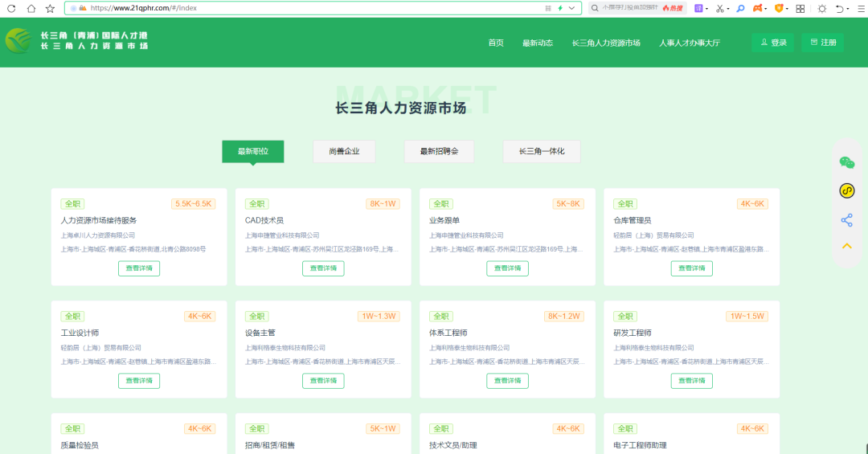
Task: Open the QR code icon in the address bar
Action: pyautogui.click(x=548, y=8)
